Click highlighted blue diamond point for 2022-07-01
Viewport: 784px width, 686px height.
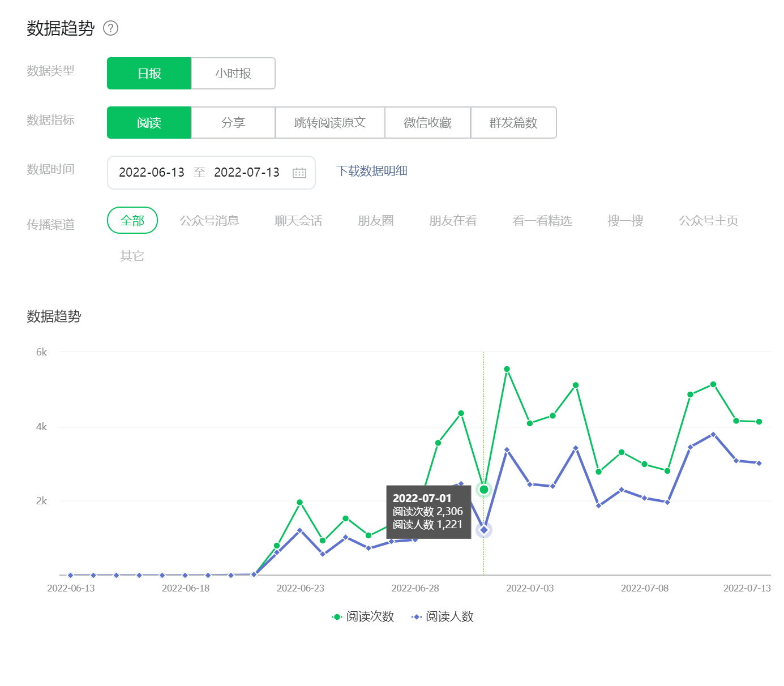click(484, 530)
